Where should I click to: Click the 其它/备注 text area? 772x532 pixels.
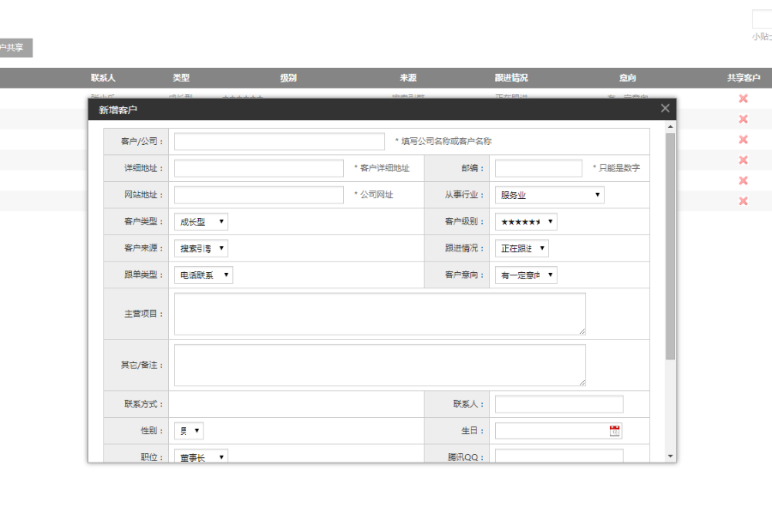click(x=380, y=365)
